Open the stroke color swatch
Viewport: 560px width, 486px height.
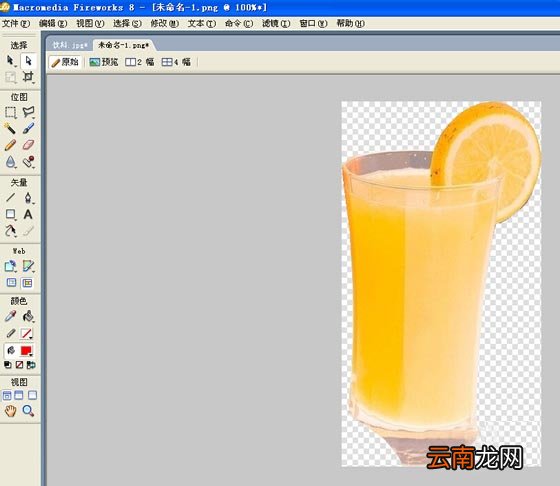tap(26, 333)
